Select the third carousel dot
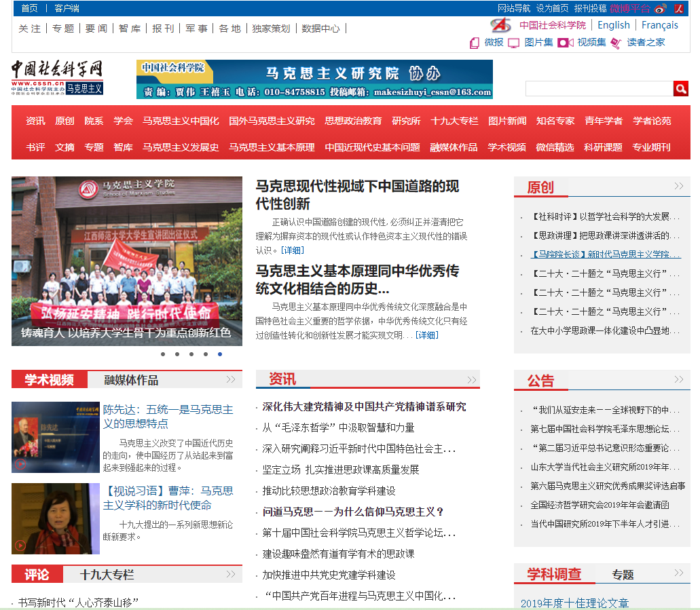This screenshot has height=610, width=700. (x=191, y=354)
